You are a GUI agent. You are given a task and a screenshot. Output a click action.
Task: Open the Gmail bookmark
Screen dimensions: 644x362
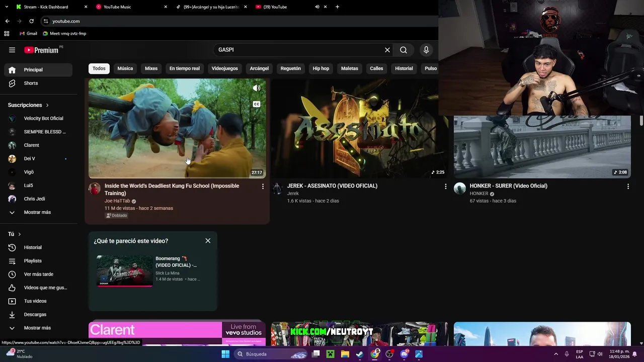click(x=28, y=34)
